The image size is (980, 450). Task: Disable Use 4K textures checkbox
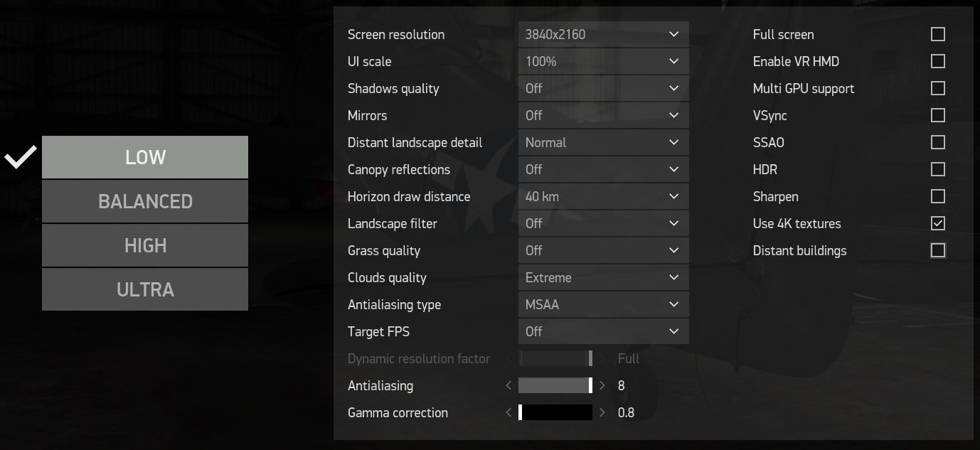coord(938,223)
